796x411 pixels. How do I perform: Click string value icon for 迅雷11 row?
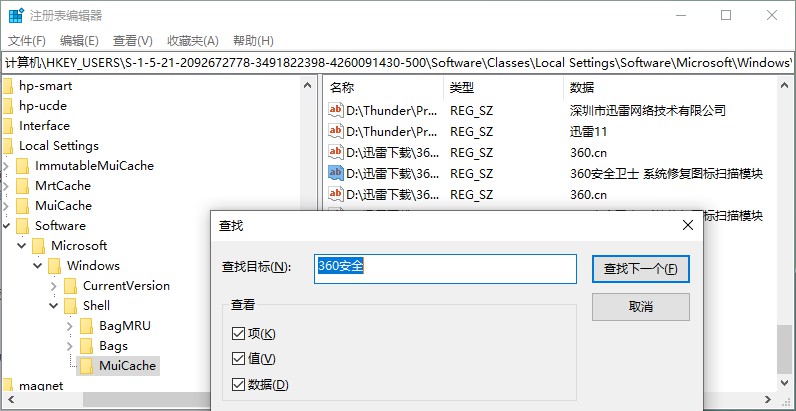[335, 131]
